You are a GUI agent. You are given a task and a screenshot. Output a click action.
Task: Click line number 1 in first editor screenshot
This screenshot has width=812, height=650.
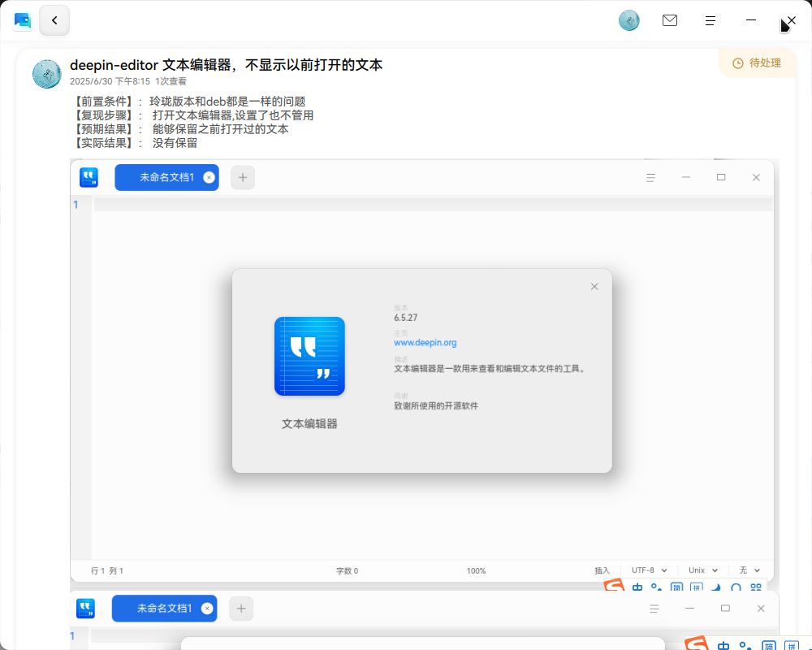click(76, 205)
